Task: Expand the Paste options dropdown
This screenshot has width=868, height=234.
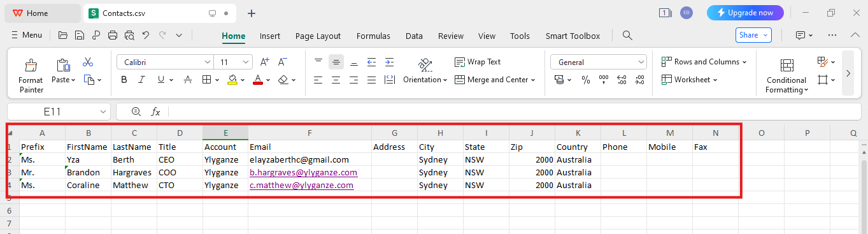Action: 73,80
